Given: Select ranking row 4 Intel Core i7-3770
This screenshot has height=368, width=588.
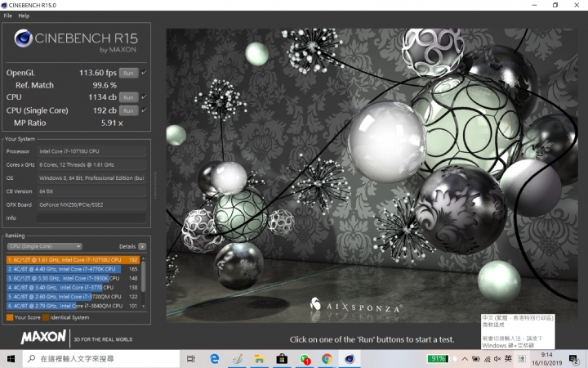Looking at the screenshot, I should coord(73,287).
